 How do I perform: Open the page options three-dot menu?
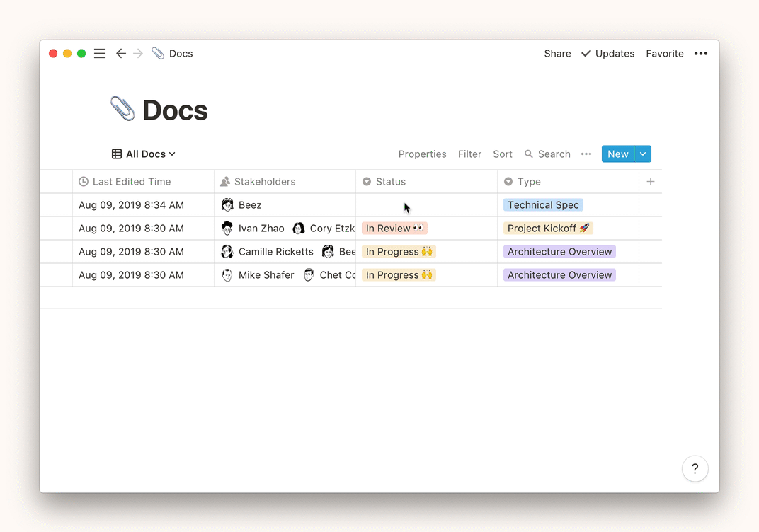(700, 54)
